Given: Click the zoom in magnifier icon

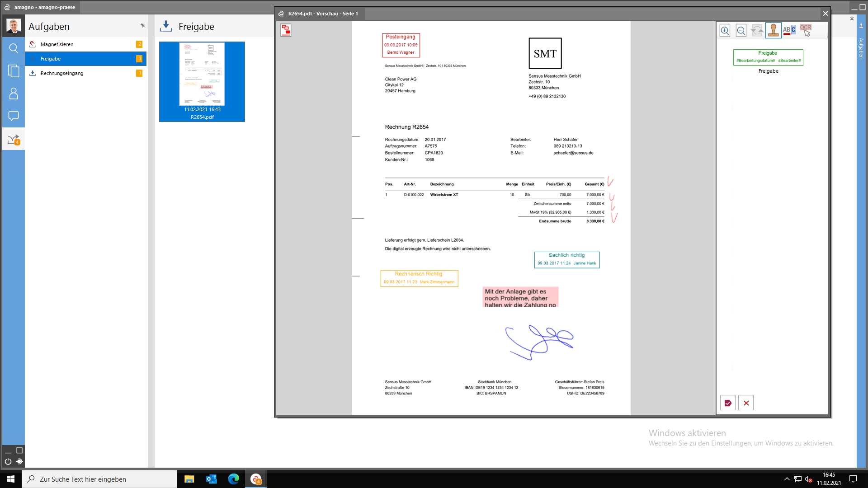Looking at the screenshot, I should click(725, 31).
